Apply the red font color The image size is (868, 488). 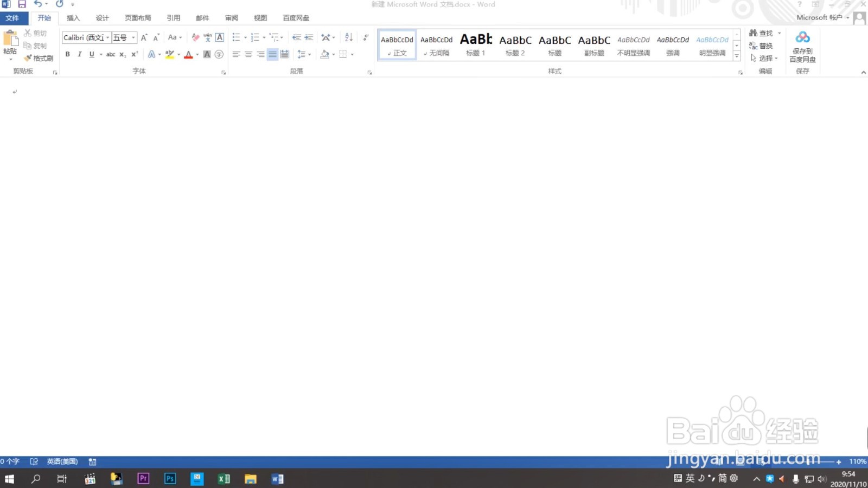[188, 54]
